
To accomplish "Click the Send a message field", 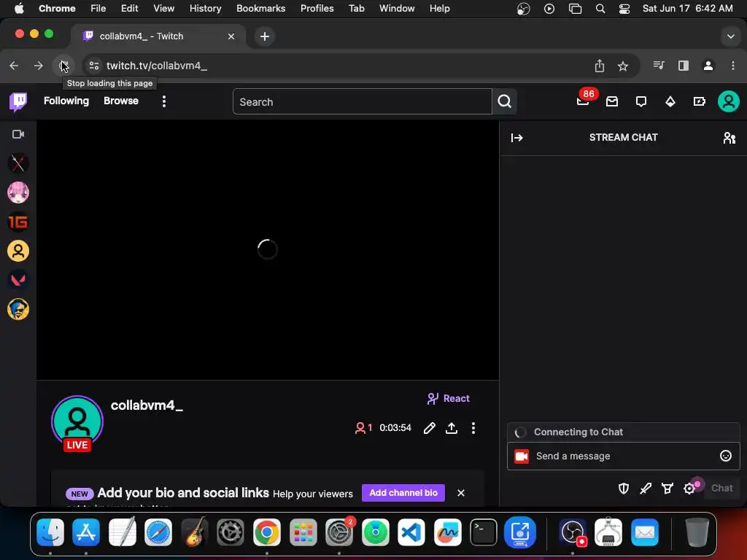I will point(623,456).
